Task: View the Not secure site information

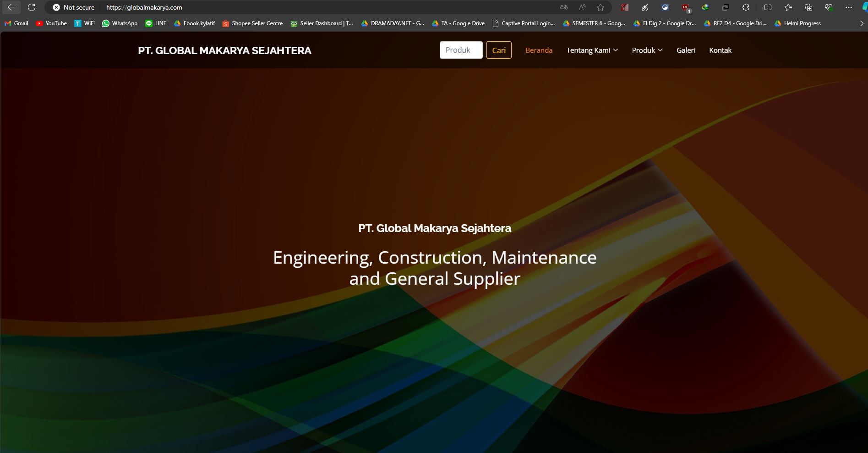Action: pyautogui.click(x=74, y=7)
